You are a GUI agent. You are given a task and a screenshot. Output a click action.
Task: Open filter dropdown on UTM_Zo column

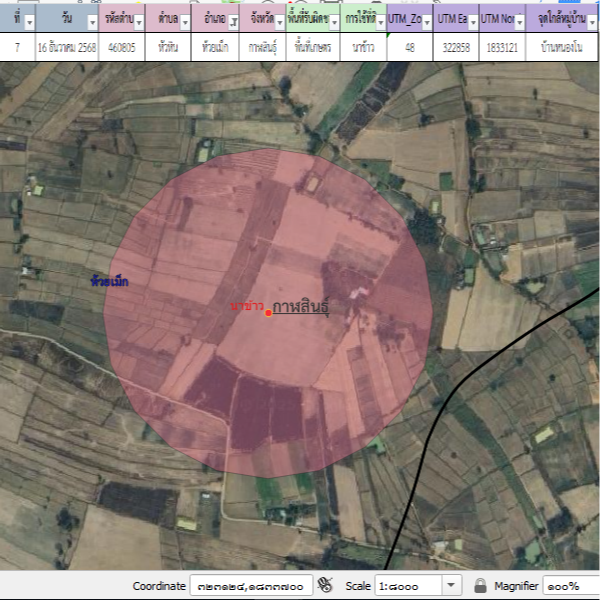[x=425, y=21]
